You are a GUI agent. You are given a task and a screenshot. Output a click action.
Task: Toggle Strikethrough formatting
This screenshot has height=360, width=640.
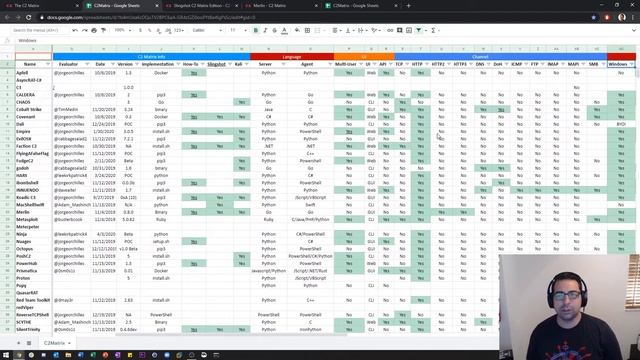(x=274, y=30)
